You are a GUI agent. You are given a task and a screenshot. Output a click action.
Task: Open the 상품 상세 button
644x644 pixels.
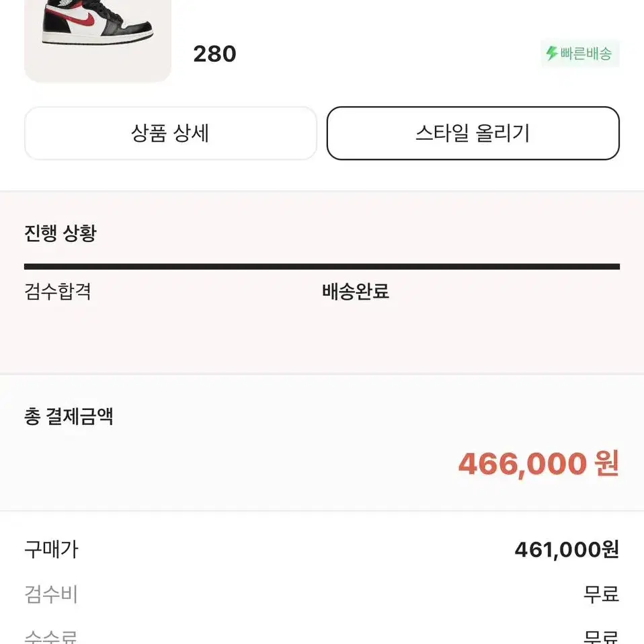pyautogui.click(x=171, y=133)
